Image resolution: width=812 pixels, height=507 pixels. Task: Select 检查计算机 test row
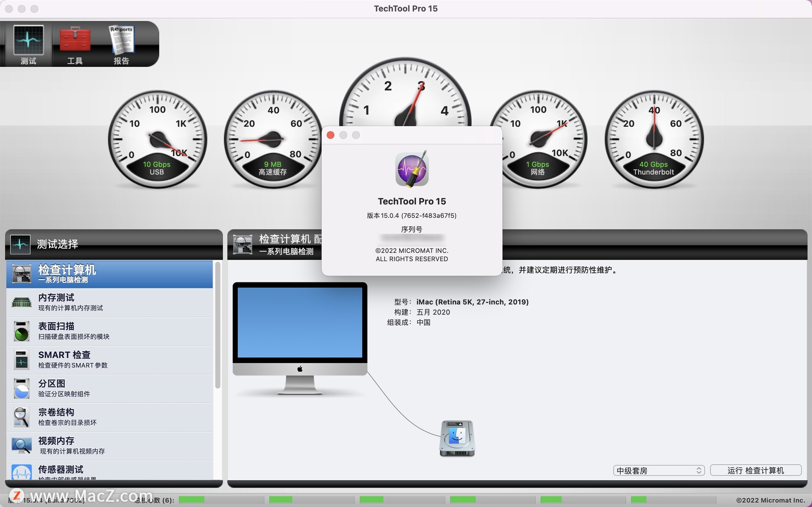[110, 274]
